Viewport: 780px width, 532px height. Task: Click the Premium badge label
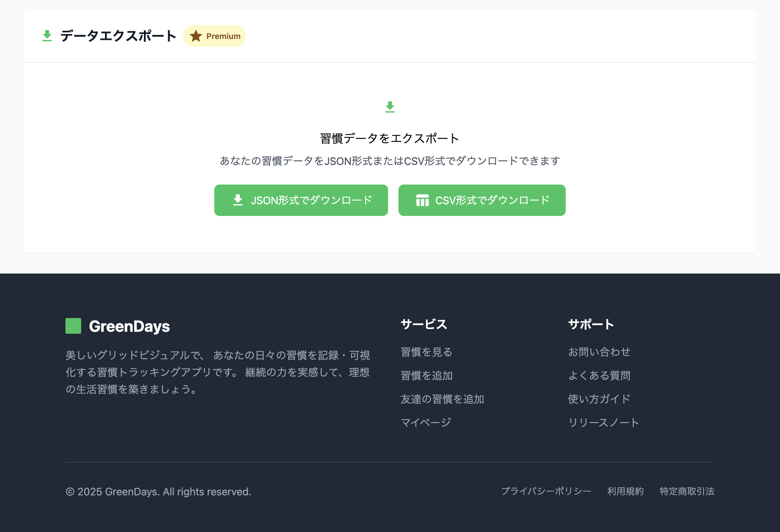[x=223, y=36]
